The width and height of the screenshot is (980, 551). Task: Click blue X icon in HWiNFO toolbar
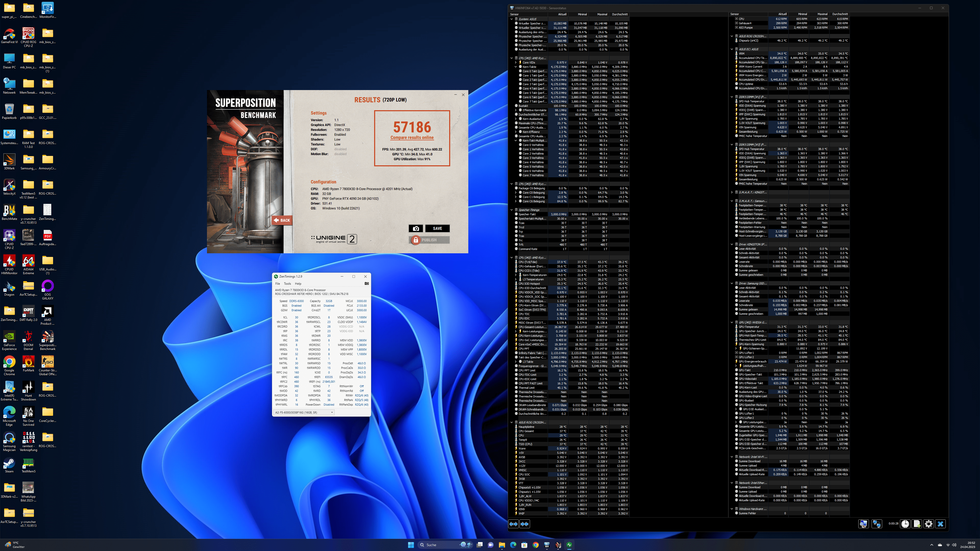pyautogui.click(x=940, y=524)
